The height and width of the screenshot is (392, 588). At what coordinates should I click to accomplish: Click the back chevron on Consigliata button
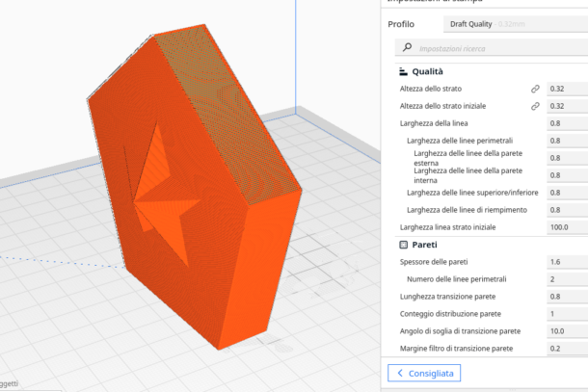[x=400, y=373]
